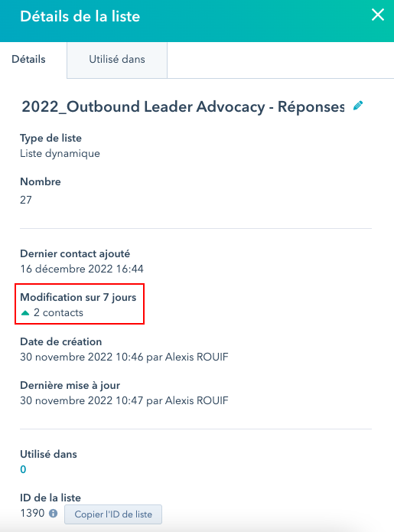Click the Détails de la liste header title
This screenshot has height=532, width=394.
click(80, 16)
